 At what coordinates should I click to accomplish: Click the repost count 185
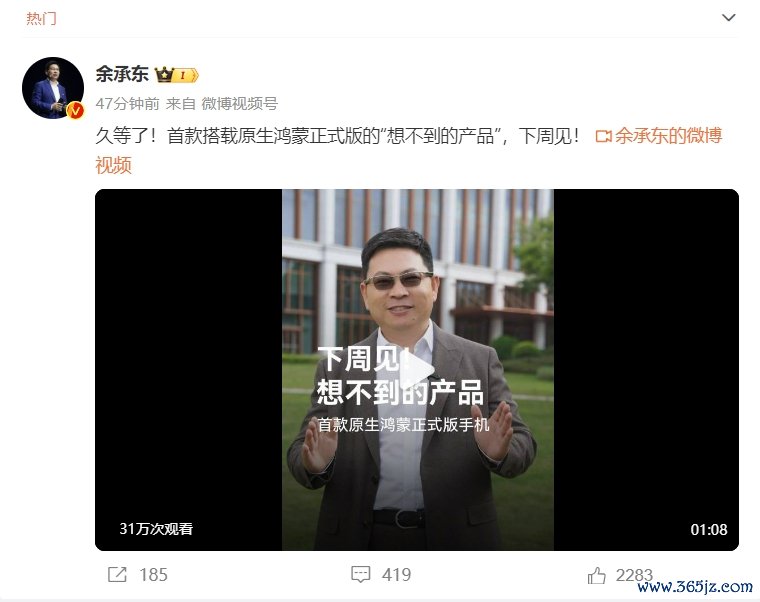pos(153,575)
